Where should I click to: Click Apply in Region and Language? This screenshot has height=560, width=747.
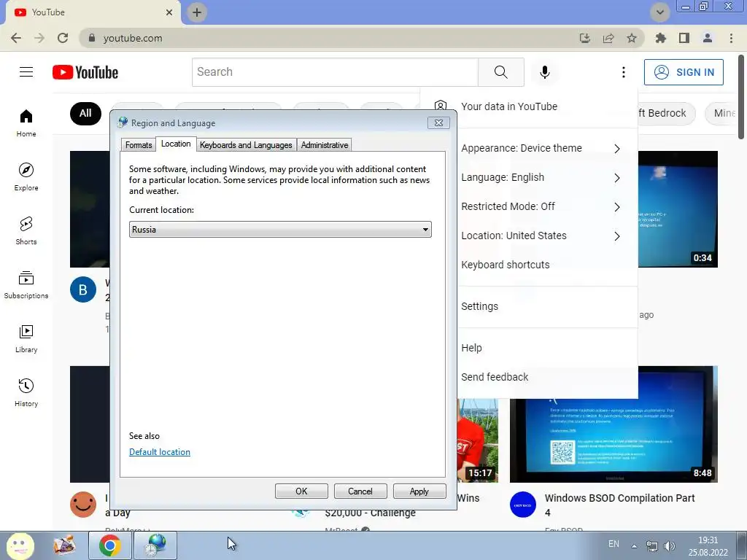[419, 491]
